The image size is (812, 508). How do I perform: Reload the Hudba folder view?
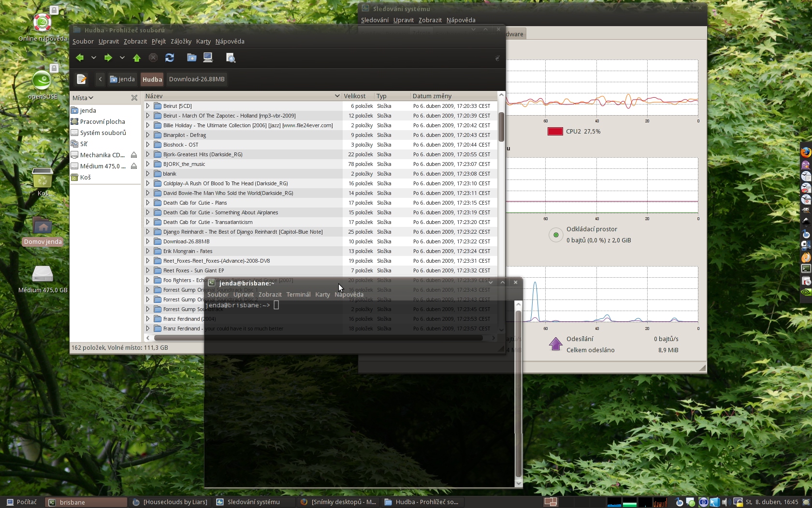[170, 58]
